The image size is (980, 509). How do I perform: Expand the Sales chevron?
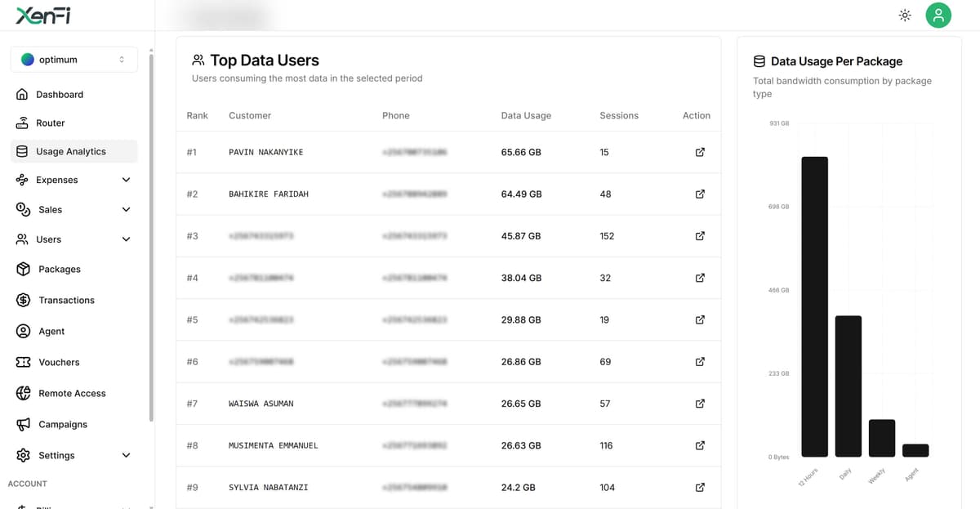tap(126, 210)
